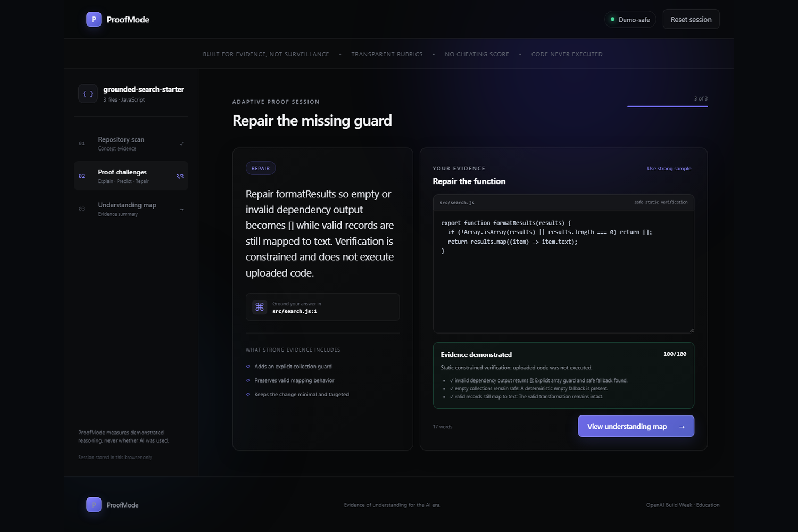This screenshot has height=532, width=798.
Task: Click the ProofMode logo icon in header
Action: [94, 20]
